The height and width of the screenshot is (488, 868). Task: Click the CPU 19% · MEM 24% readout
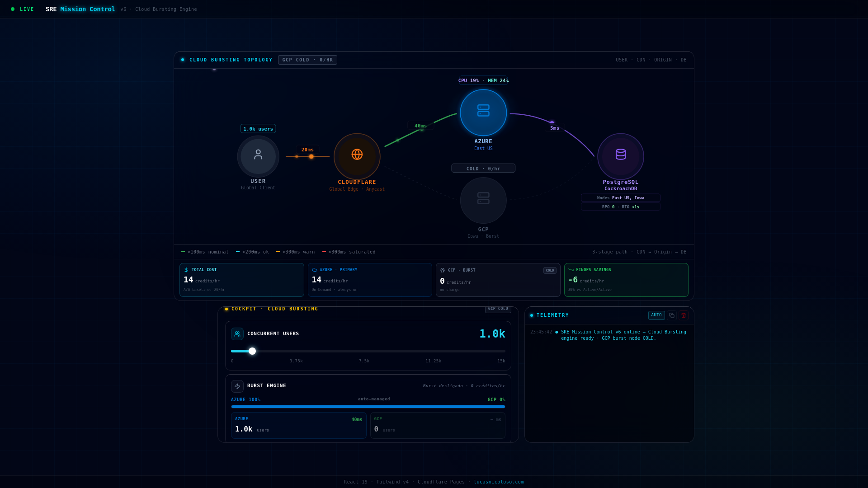483,80
